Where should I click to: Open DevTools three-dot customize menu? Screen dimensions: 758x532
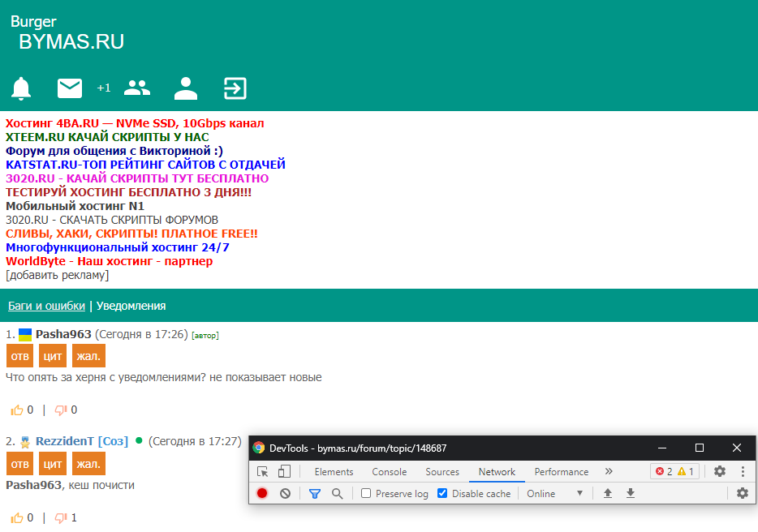point(742,471)
